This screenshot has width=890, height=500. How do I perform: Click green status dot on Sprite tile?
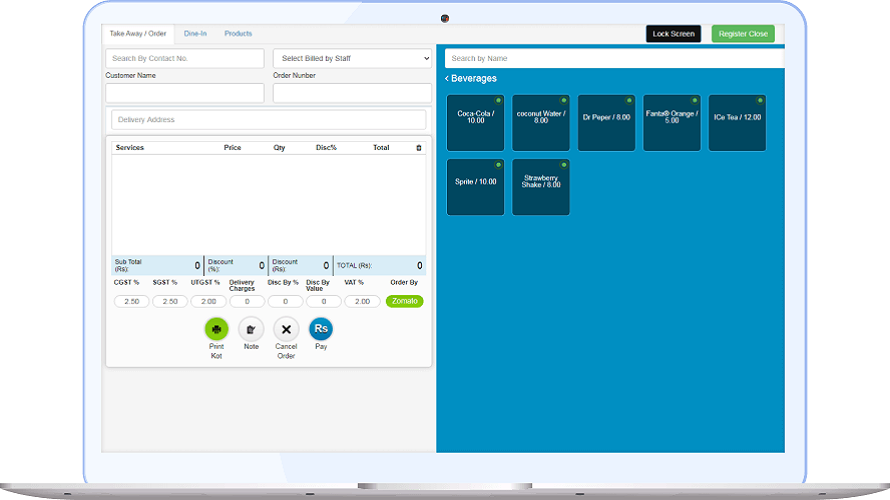click(498, 165)
